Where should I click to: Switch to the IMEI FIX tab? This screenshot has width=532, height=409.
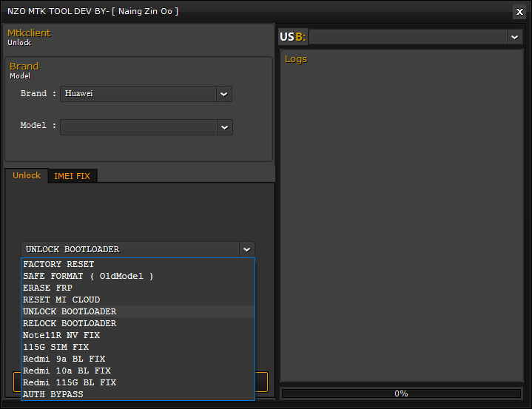click(x=72, y=176)
